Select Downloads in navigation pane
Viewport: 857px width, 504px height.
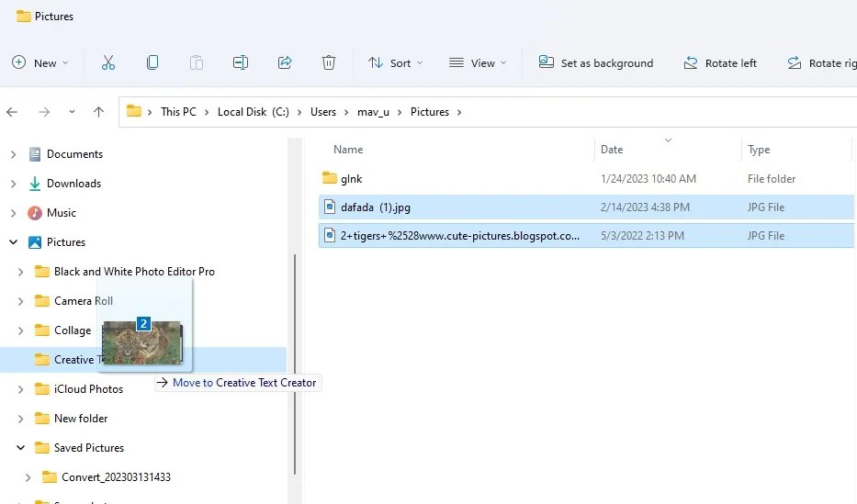point(73,184)
